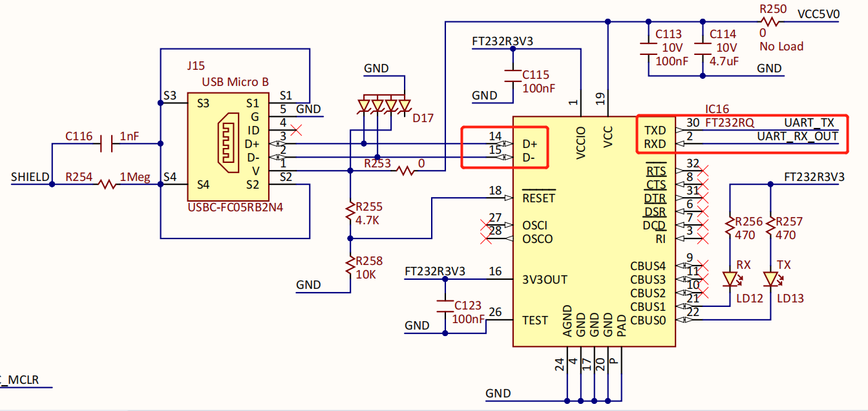Click the DCD pin name
The image size is (868, 411).
pos(655,225)
